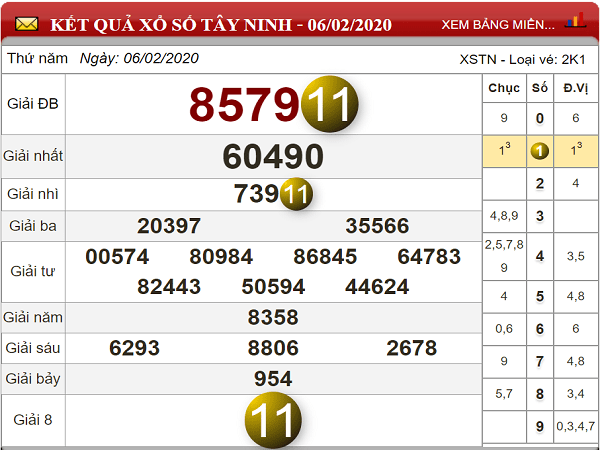Image resolution: width=600 pixels, height=450 pixels.
Task: Click the Giải sáu row label
Action: coord(33,348)
